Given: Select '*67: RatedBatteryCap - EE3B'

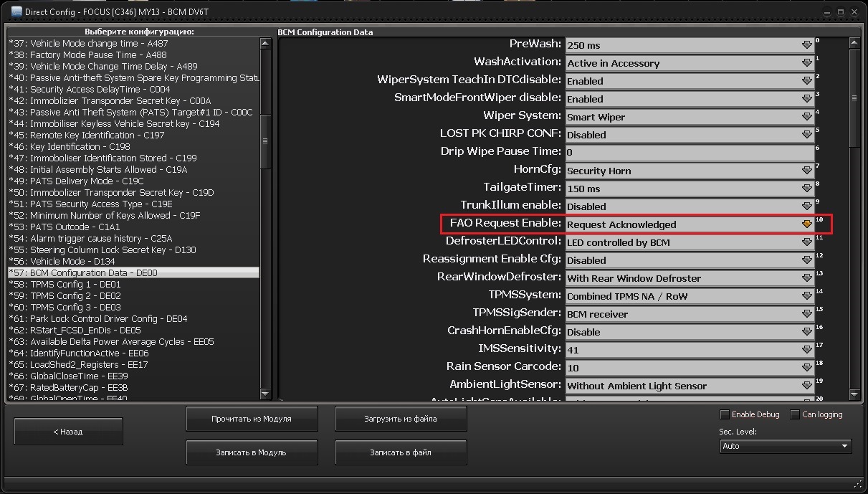Looking at the screenshot, I should click(x=133, y=387).
